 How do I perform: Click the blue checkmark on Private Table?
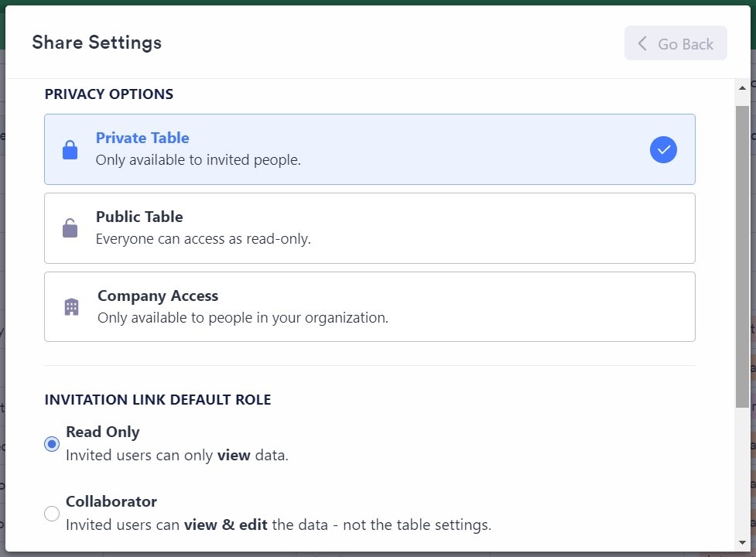tap(663, 149)
